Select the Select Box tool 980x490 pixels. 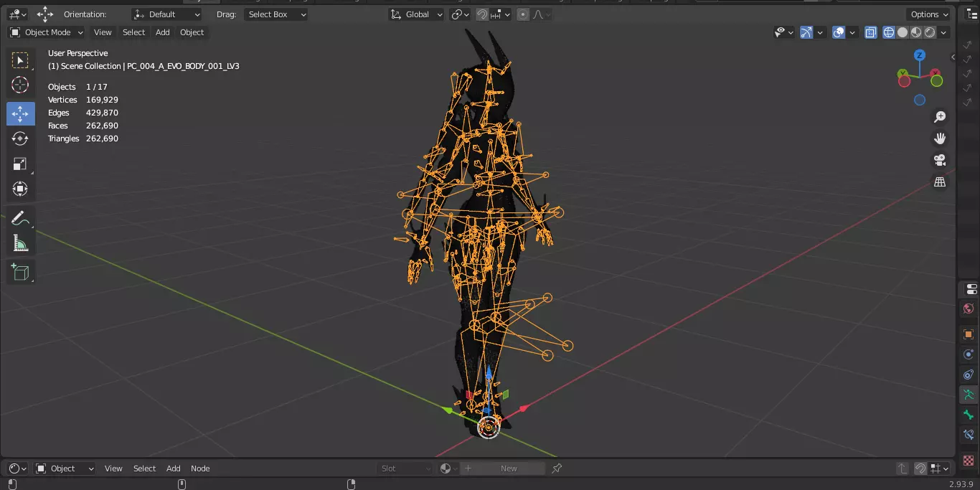(x=20, y=60)
